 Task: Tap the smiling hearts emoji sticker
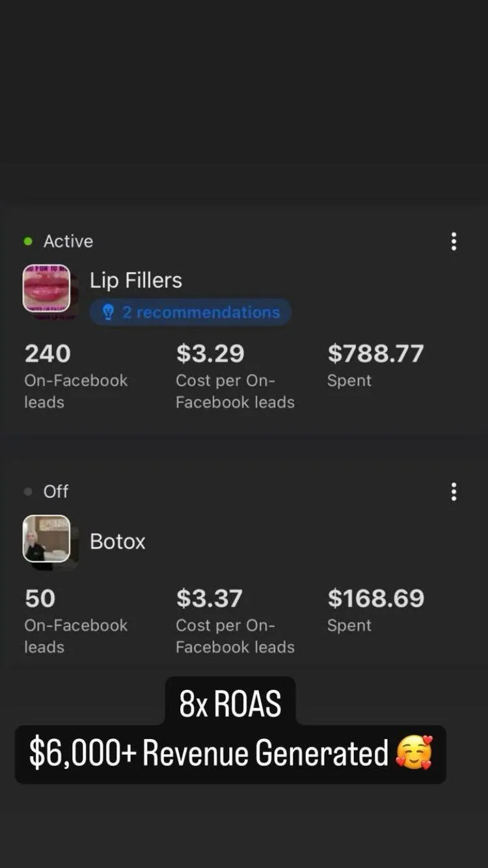tap(414, 753)
